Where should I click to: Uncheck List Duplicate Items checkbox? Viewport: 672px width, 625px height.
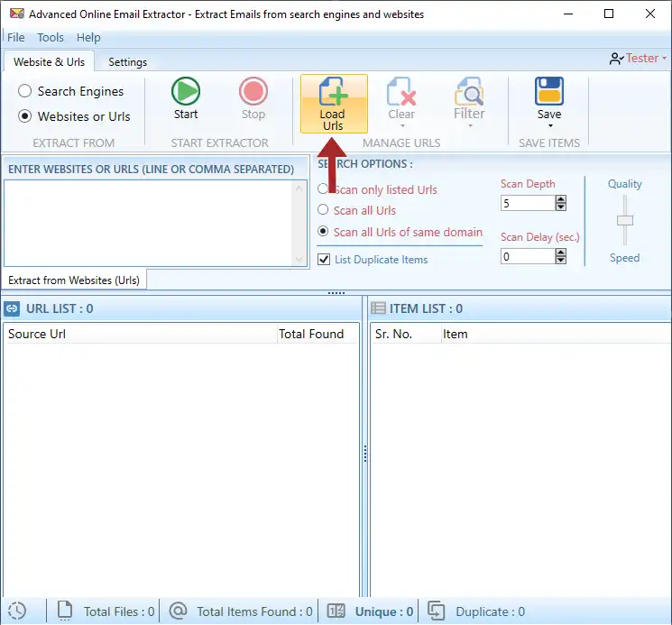pos(324,259)
